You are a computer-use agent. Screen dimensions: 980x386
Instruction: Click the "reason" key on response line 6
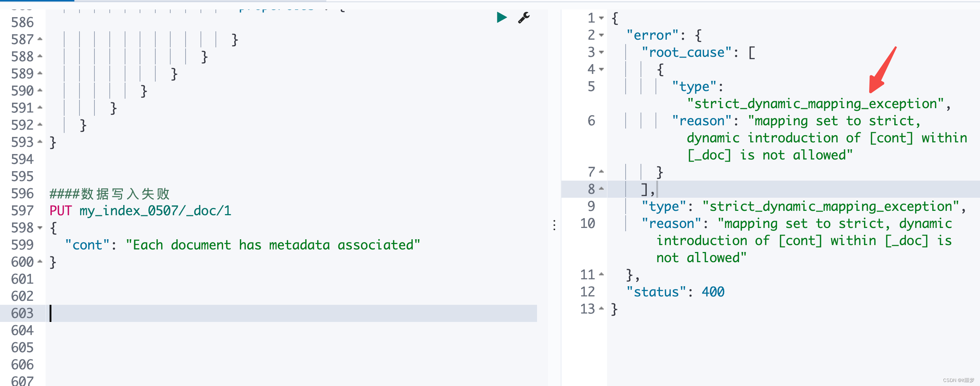702,121
